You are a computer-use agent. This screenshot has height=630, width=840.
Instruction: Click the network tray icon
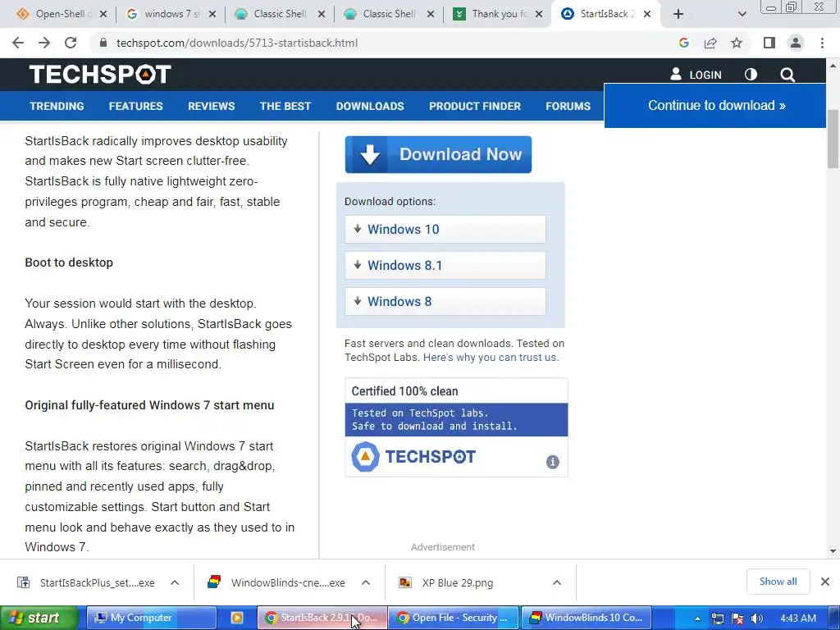[x=717, y=619]
